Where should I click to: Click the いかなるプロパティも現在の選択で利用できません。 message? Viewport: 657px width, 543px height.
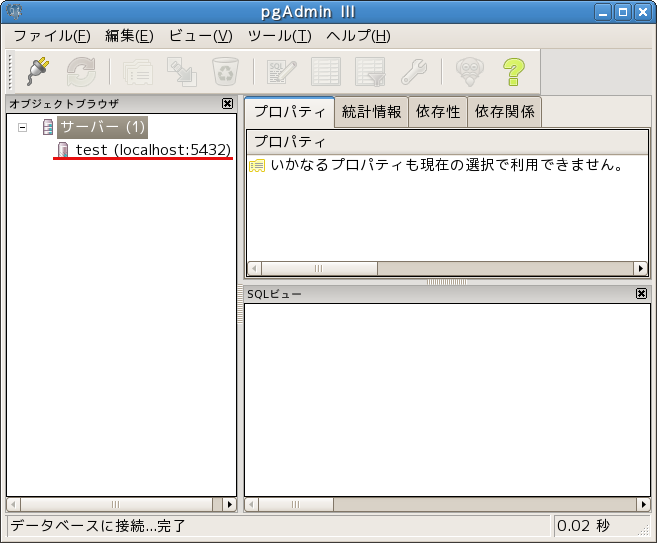(447, 165)
